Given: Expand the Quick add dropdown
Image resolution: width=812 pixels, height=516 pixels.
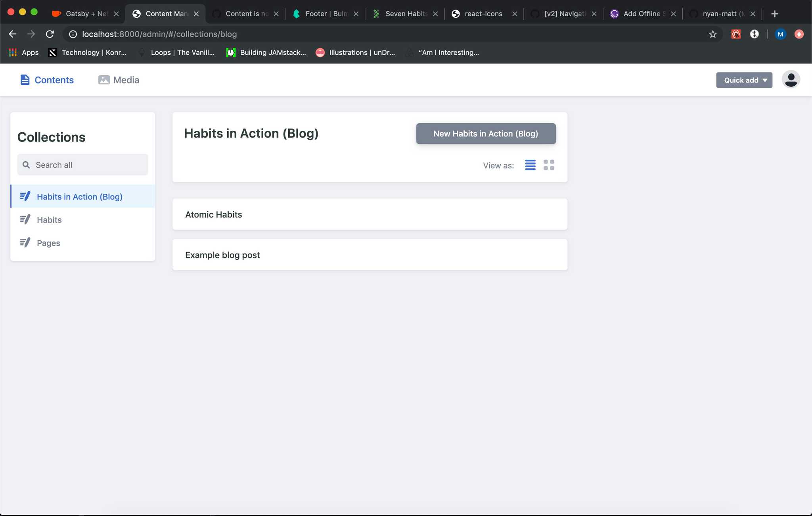Looking at the screenshot, I should [x=744, y=80].
